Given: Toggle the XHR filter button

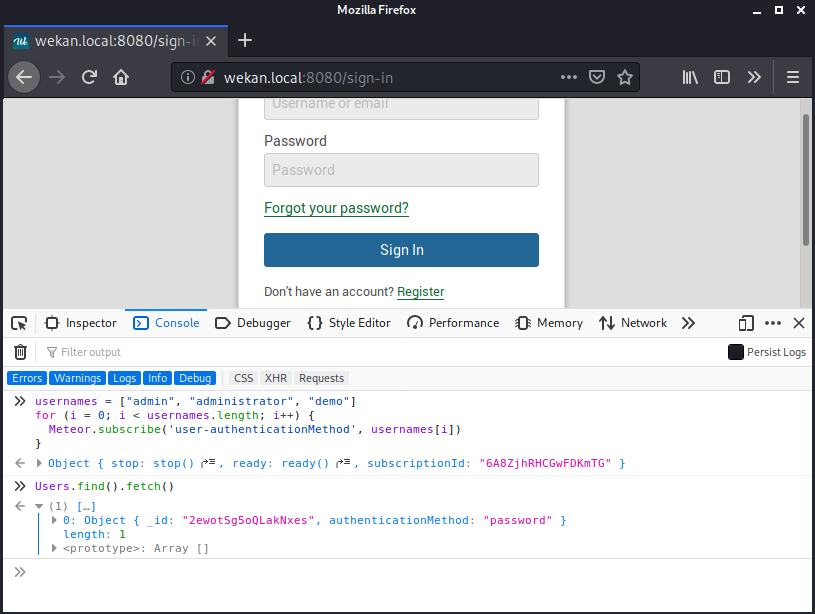Looking at the screenshot, I should [275, 378].
